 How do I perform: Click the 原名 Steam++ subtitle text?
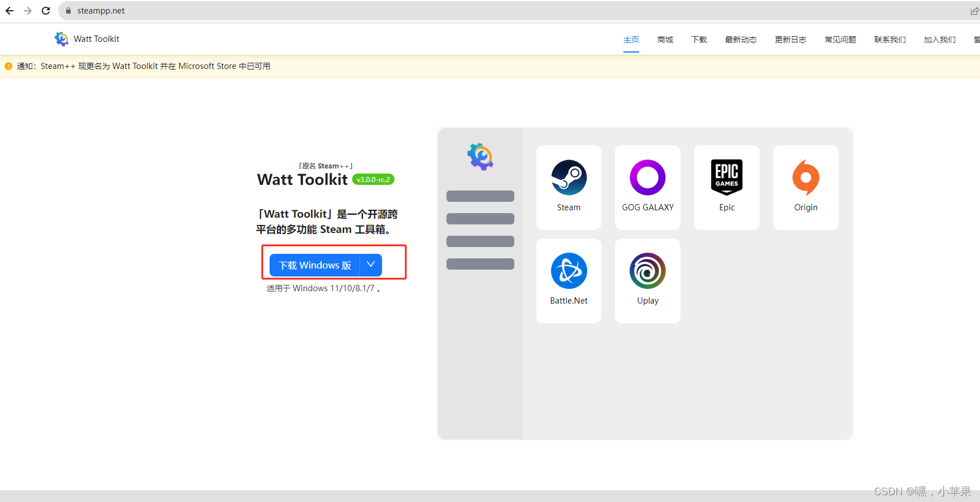pyautogui.click(x=326, y=166)
